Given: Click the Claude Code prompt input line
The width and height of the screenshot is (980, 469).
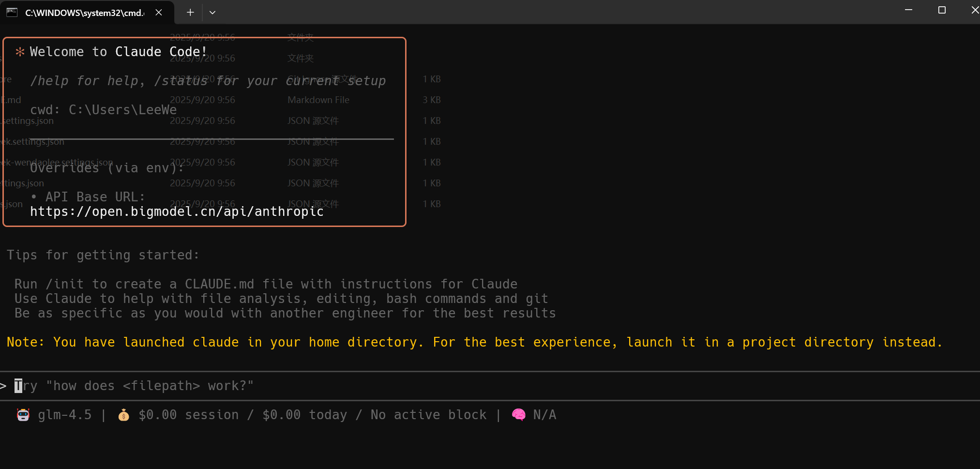Looking at the screenshot, I should point(490,386).
